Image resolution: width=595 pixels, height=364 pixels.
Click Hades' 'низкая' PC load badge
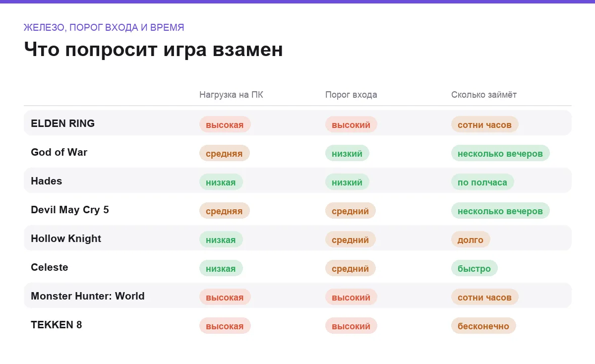tap(221, 182)
